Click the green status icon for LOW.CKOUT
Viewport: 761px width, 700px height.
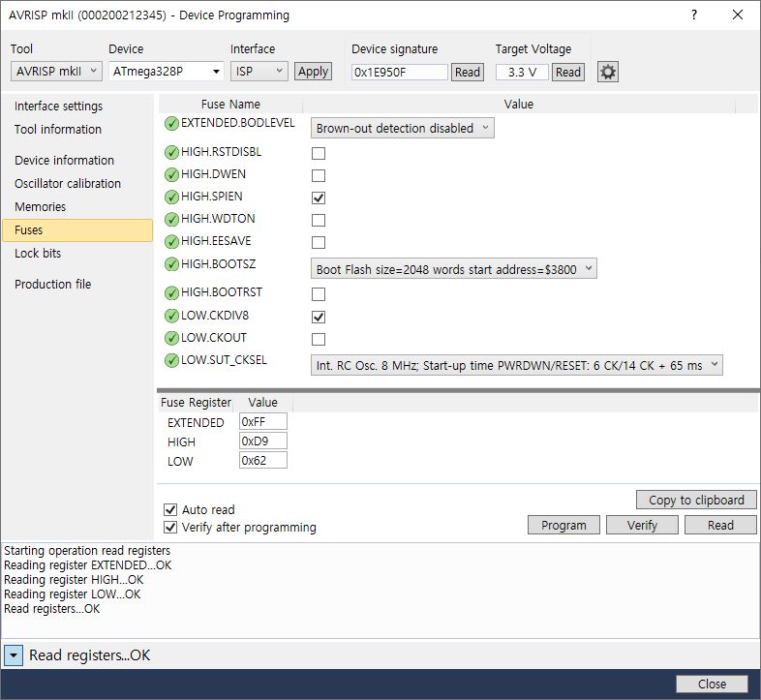(x=171, y=338)
